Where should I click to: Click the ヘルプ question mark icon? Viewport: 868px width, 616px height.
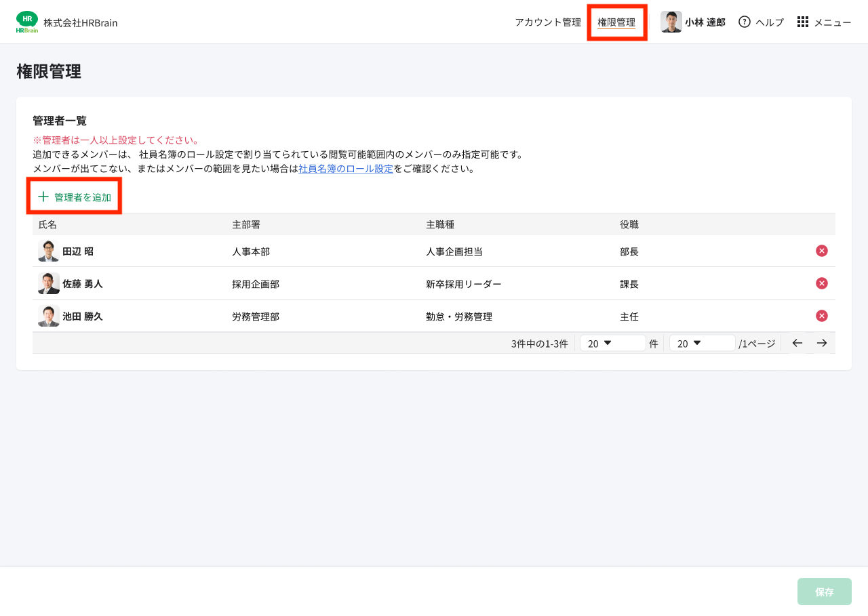(744, 22)
